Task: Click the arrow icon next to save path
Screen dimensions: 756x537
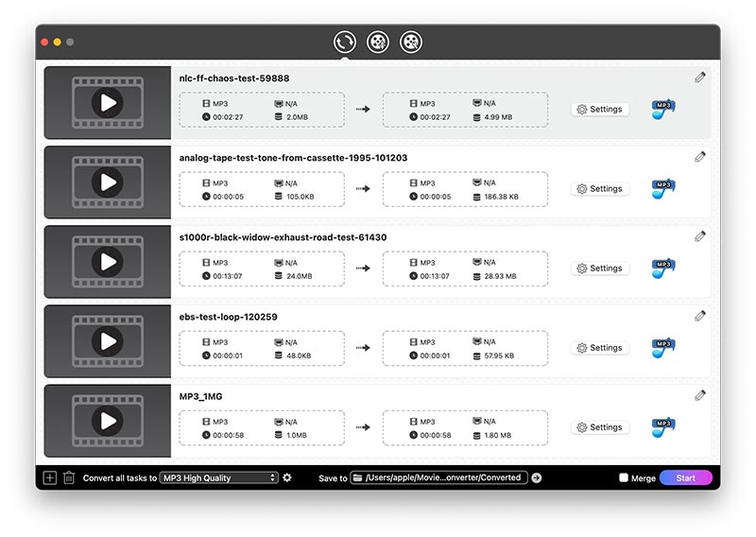Action: pyautogui.click(x=537, y=477)
